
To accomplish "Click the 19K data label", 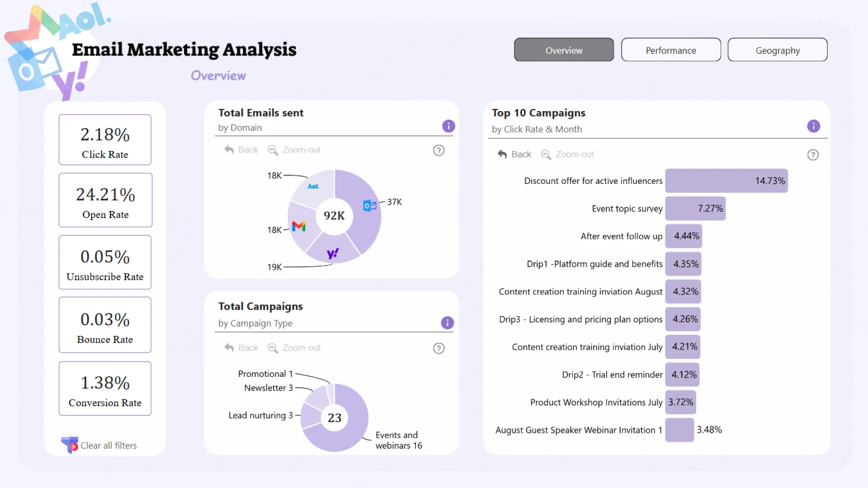I will click(274, 267).
